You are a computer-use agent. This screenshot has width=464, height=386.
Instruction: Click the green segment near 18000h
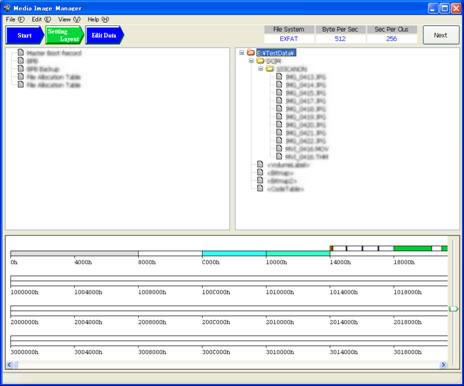tap(413, 248)
